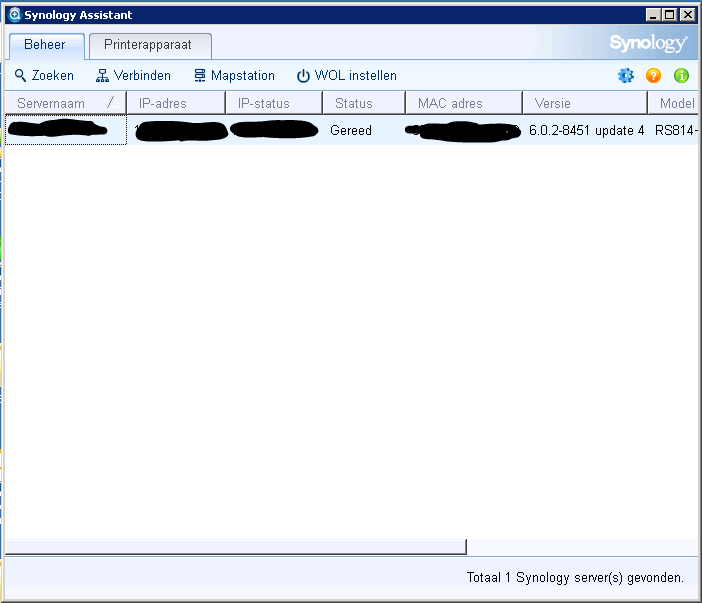Select the 6.0.2-8451 update 4 version cell

(x=586, y=130)
